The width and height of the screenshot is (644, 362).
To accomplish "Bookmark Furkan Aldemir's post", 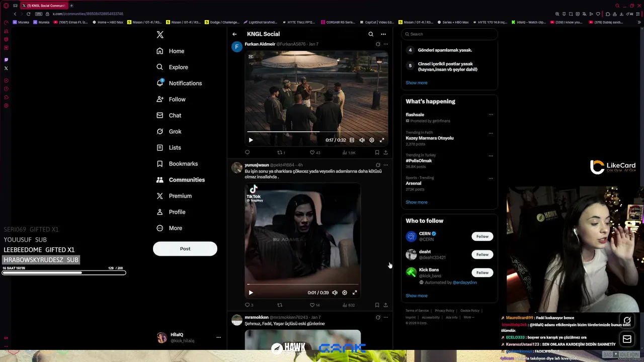I will 377,152.
